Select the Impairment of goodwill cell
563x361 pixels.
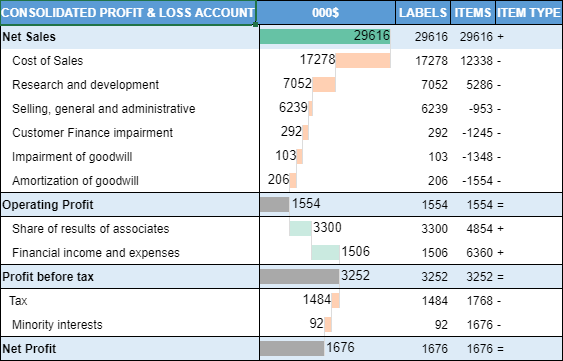click(130, 157)
